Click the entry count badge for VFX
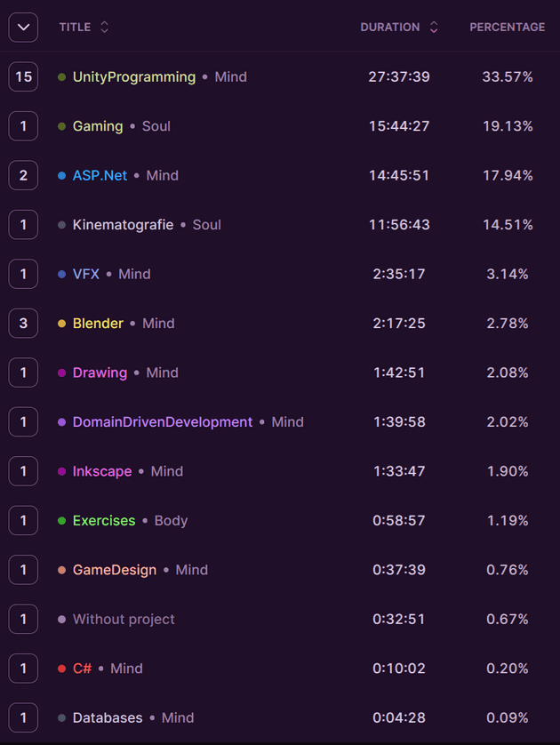This screenshot has height=745, width=560. pos(23,274)
